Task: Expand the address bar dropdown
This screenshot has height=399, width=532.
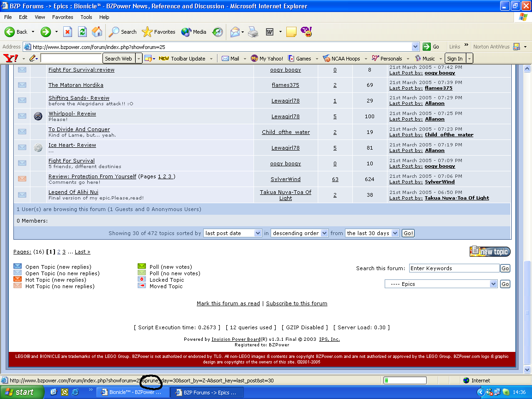Action: 415,47
